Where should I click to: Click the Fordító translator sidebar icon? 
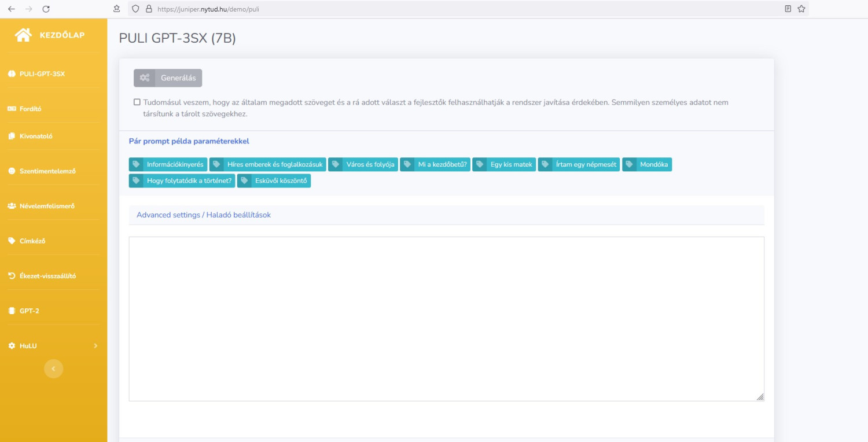[12, 109]
